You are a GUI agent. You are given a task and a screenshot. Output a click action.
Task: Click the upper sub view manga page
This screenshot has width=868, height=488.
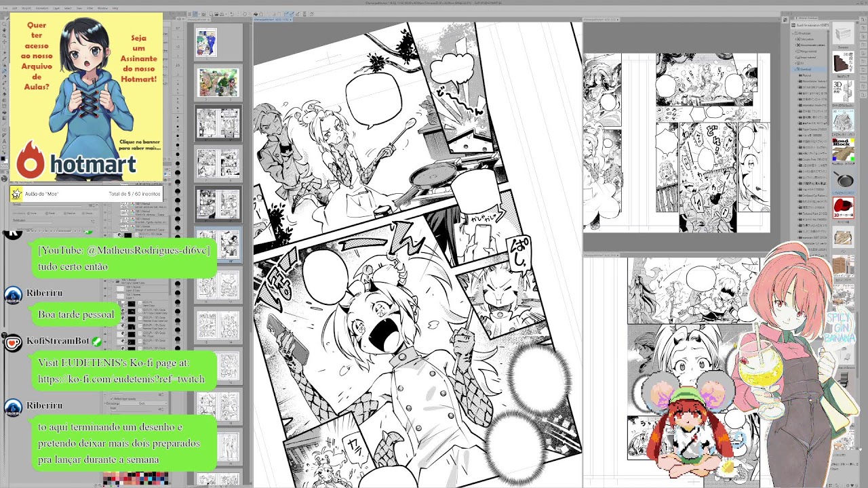[x=677, y=142]
